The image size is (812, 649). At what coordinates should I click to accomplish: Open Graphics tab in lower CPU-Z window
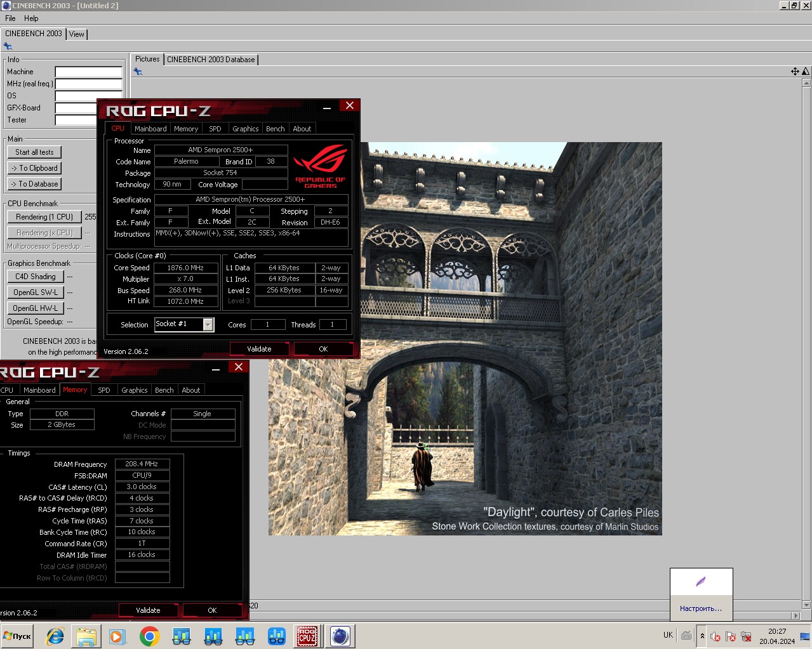point(135,390)
